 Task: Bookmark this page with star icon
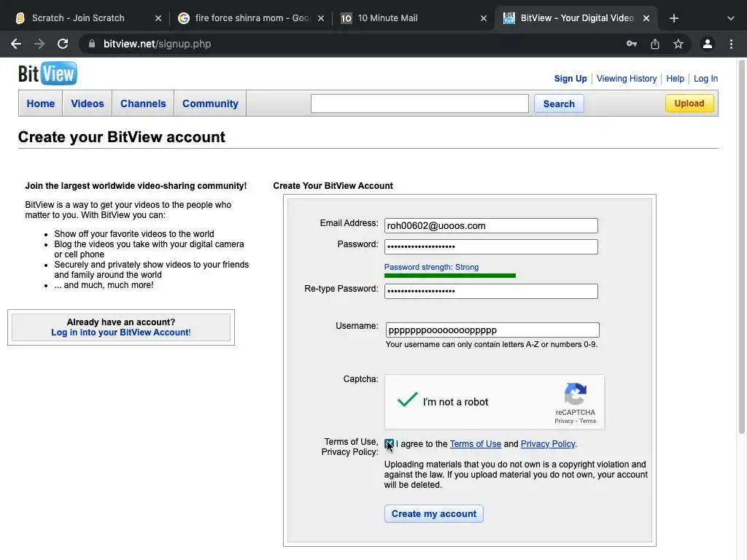(x=678, y=44)
